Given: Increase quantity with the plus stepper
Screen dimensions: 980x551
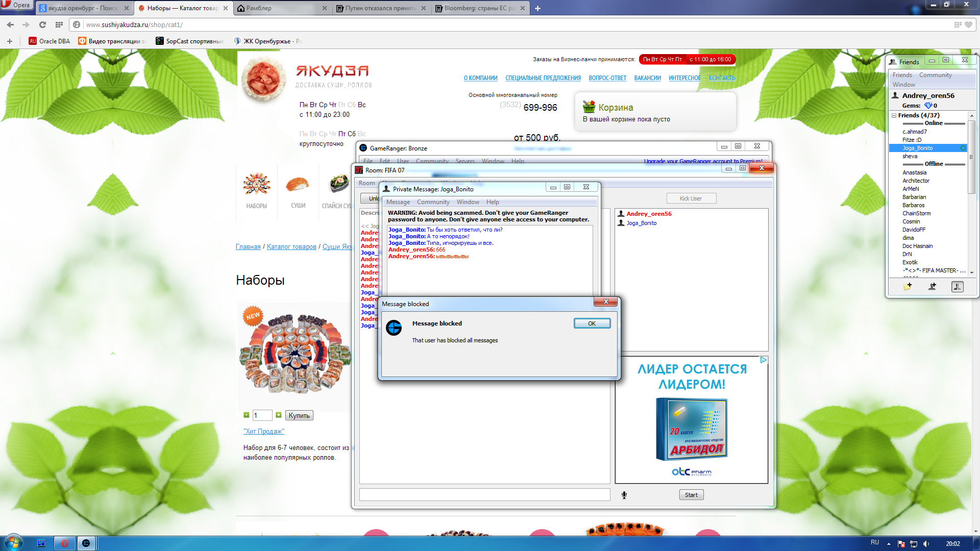Looking at the screenshot, I should tap(279, 415).
